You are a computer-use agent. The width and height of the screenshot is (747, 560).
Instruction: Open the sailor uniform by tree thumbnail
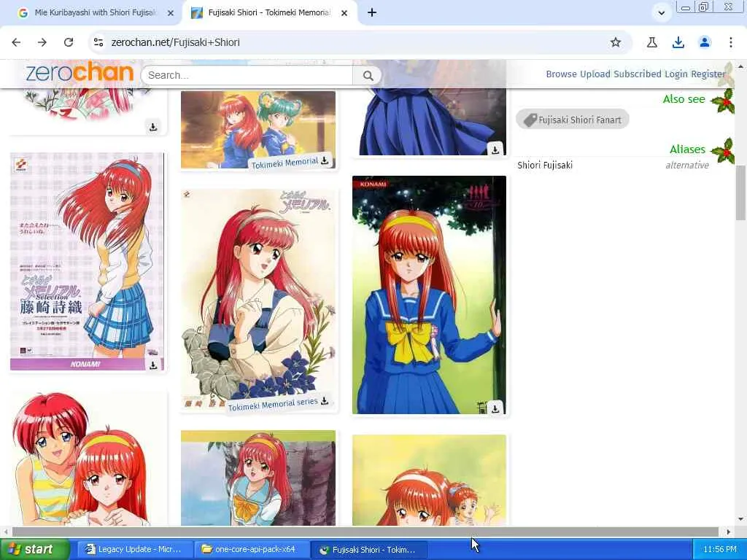coord(258,478)
